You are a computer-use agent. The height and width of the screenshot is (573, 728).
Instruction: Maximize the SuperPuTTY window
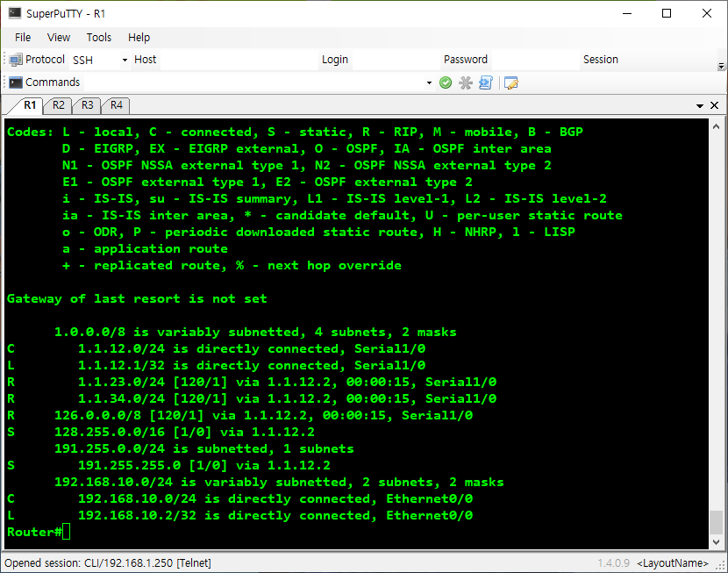pos(667,13)
